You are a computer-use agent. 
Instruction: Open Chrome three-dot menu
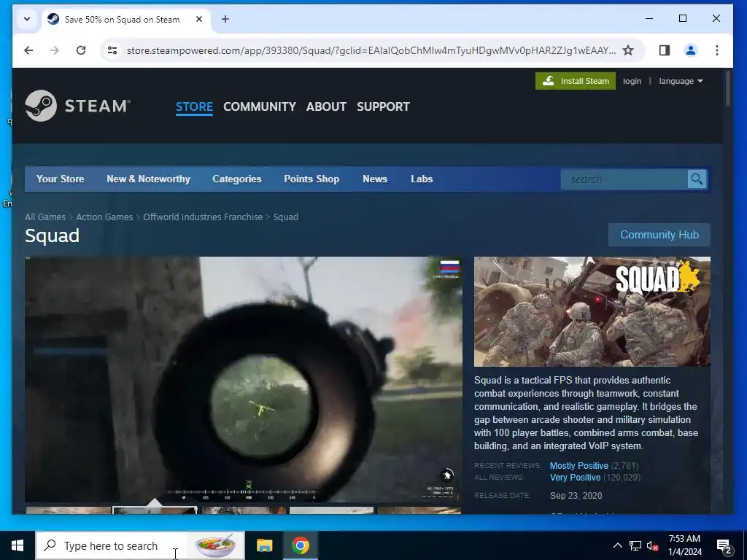pyautogui.click(x=716, y=50)
